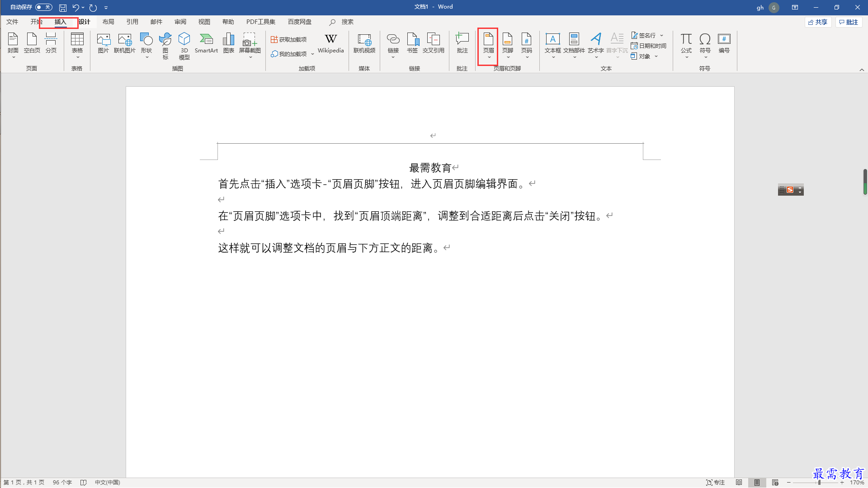Open the page number (页码) dropdown
The width and height of the screenshot is (868, 488).
(x=527, y=45)
